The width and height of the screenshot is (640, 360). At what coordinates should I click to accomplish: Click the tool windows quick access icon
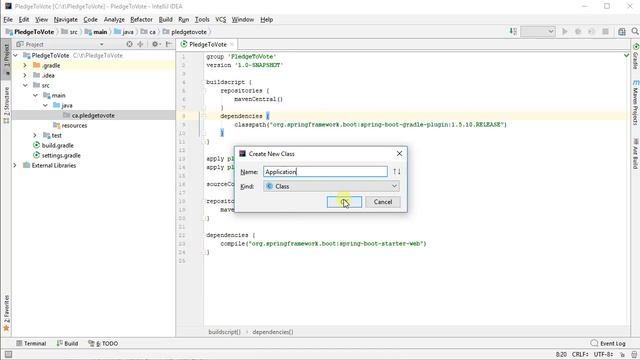(x=8, y=355)
